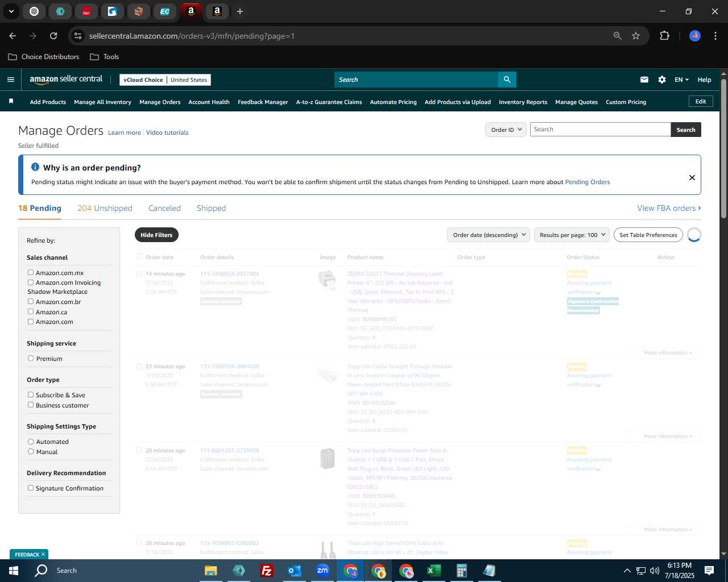Select the Premium shipping service radio
Image resolution: width=728 pixels, height=582 pixels.
pos(31,358)
